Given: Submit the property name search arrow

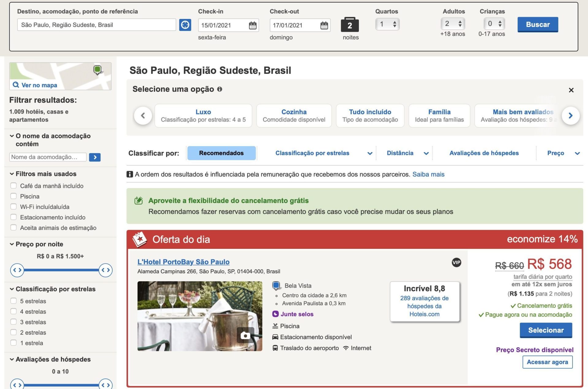Looking at the screenshot, I should [95, 157].
